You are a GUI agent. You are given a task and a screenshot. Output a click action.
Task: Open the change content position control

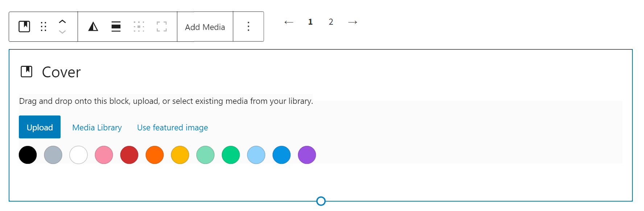(139, 27)
